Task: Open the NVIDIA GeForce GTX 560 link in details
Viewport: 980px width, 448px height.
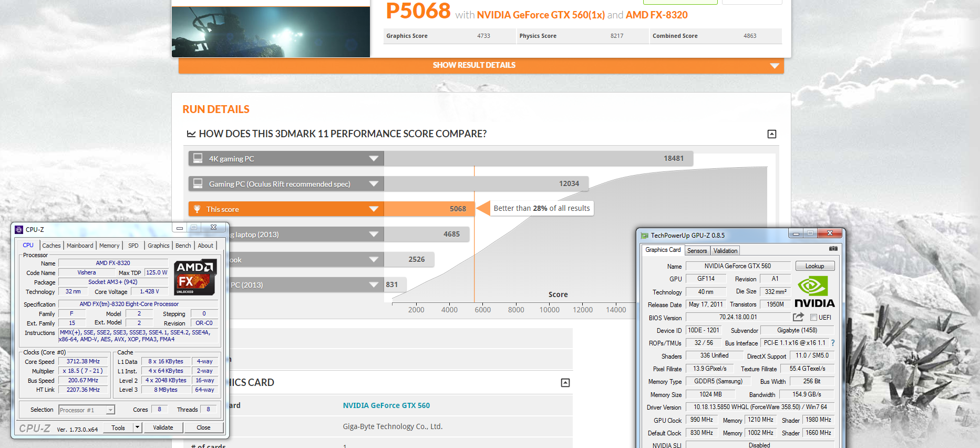Action: 386,405
